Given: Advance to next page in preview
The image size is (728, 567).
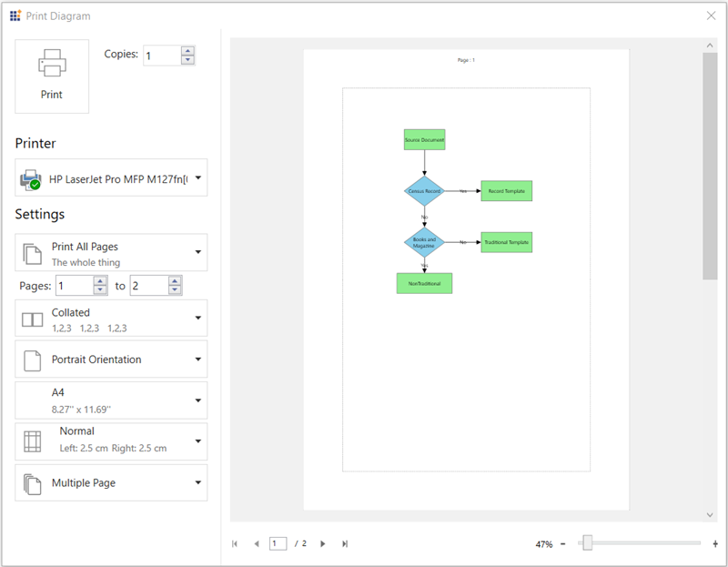Looking at the screenshot, I should click(x=323, y=543).
